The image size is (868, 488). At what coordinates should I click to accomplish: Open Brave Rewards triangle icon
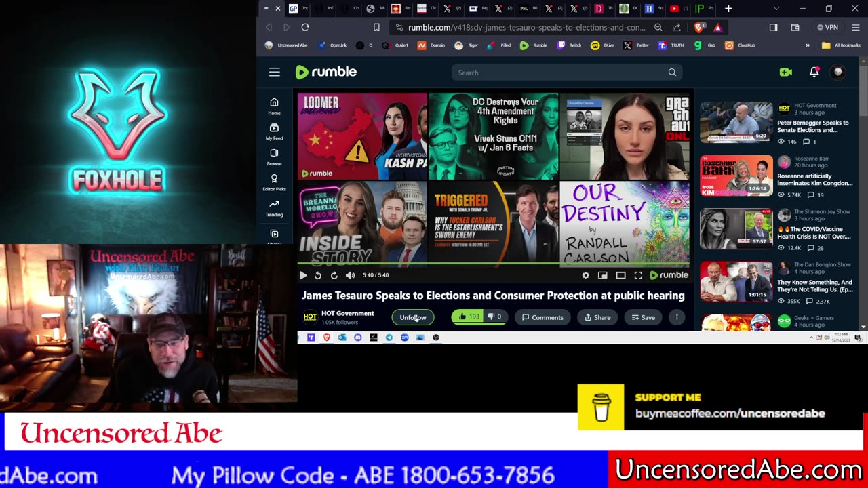717,27
